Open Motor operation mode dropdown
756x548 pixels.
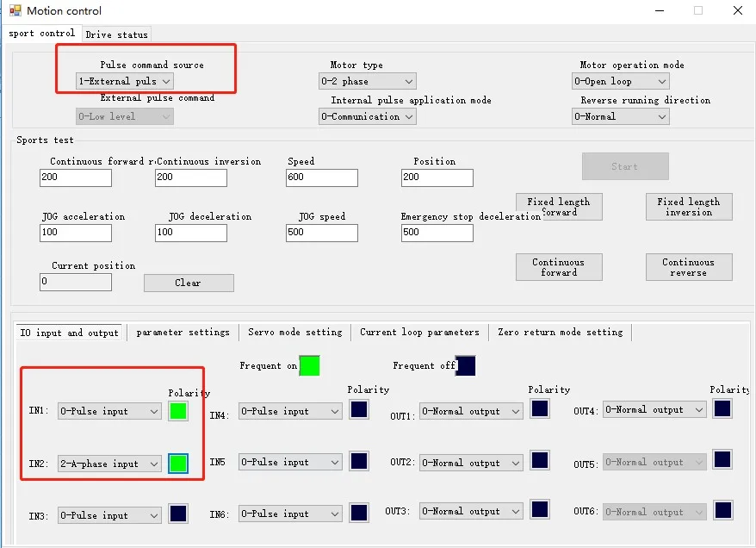pos(621,81)
